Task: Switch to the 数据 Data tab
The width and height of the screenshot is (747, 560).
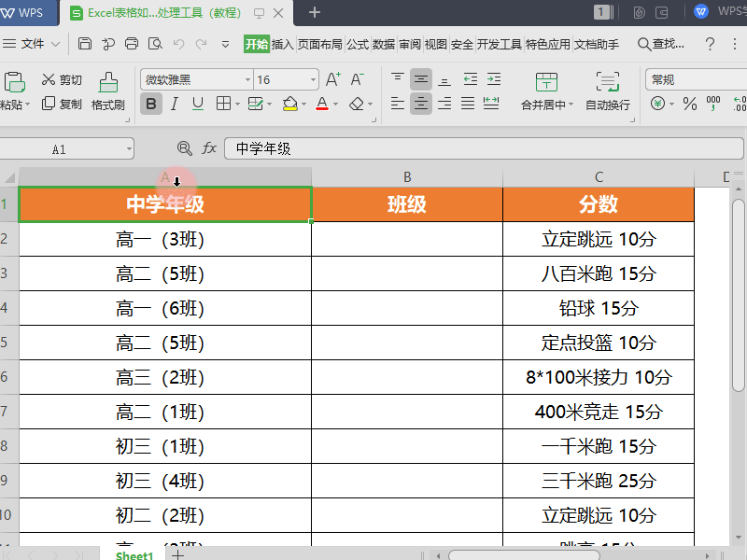Action: click(384, 44)
